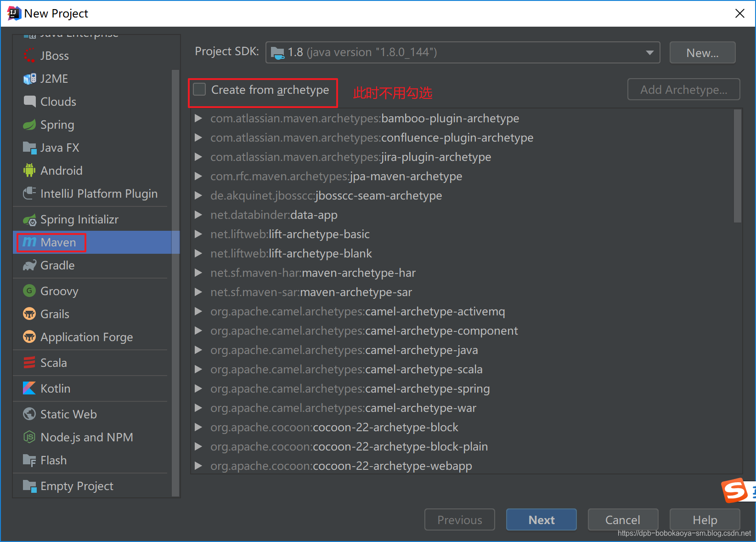Expand jbosscc-seam-archetype entry
This screenshot has width=756, height=542.
pos(198,195)
